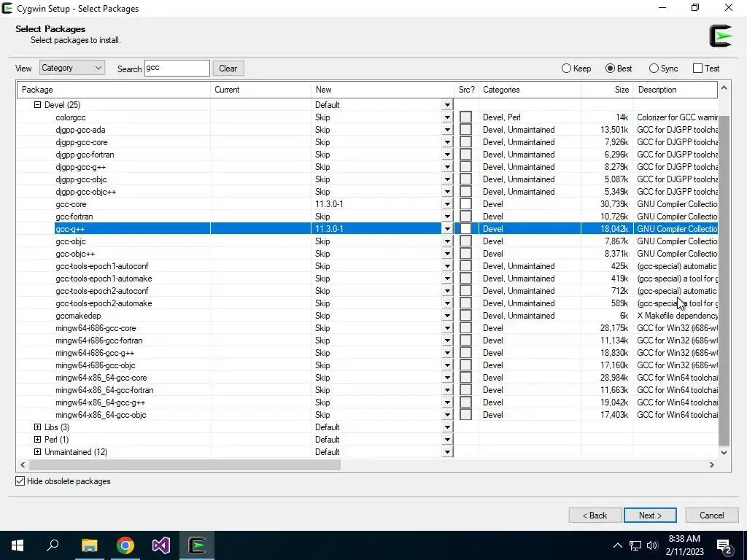Check source box for mingw64-i686-gcc-core
This screenshot has height=560, width=747.
point(465,327)
